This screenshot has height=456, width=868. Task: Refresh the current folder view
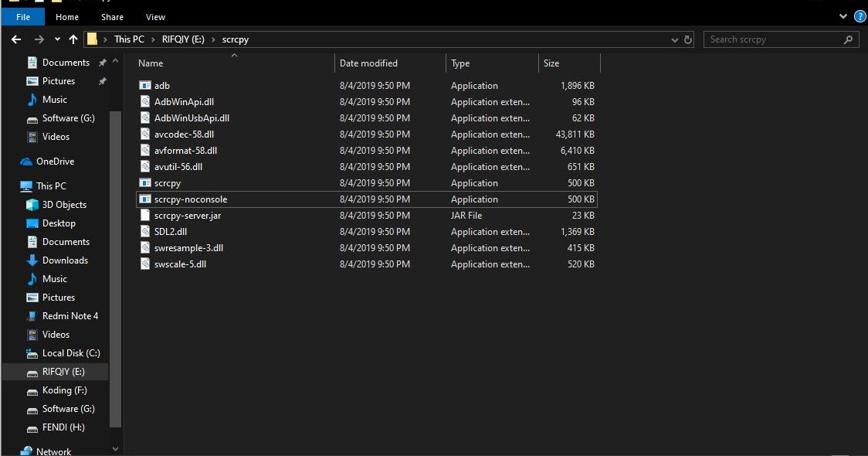tap(688, 39)
